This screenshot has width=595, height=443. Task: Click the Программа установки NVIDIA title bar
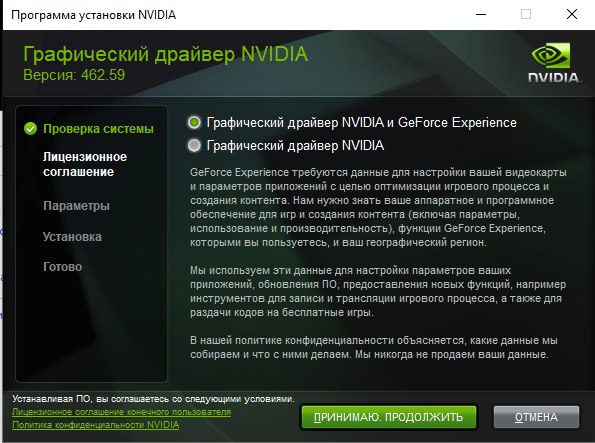click(x=93, y=15)
